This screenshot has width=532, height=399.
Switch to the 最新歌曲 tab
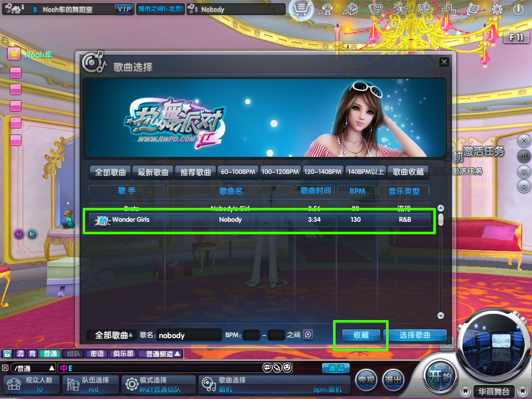coord(153,172)
